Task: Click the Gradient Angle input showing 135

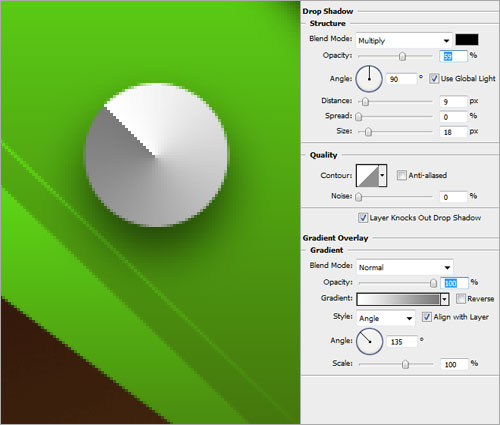Action: point(402,342)
